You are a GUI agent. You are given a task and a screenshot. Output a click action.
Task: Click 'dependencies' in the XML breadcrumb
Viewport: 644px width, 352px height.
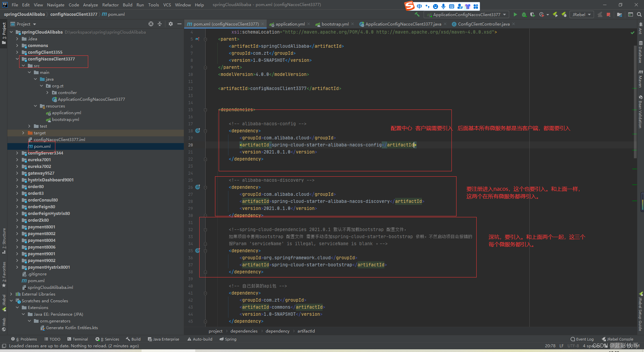point(244,331)
